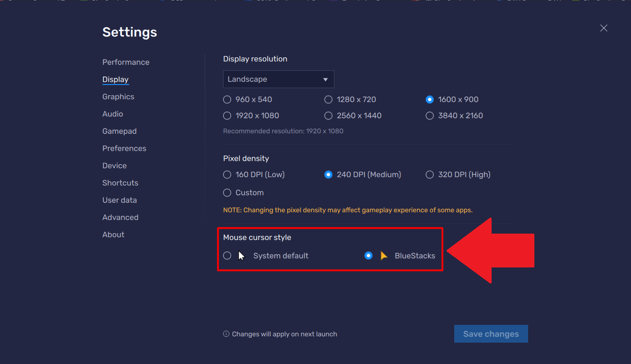Open the About section

click(x=113, y=235)
